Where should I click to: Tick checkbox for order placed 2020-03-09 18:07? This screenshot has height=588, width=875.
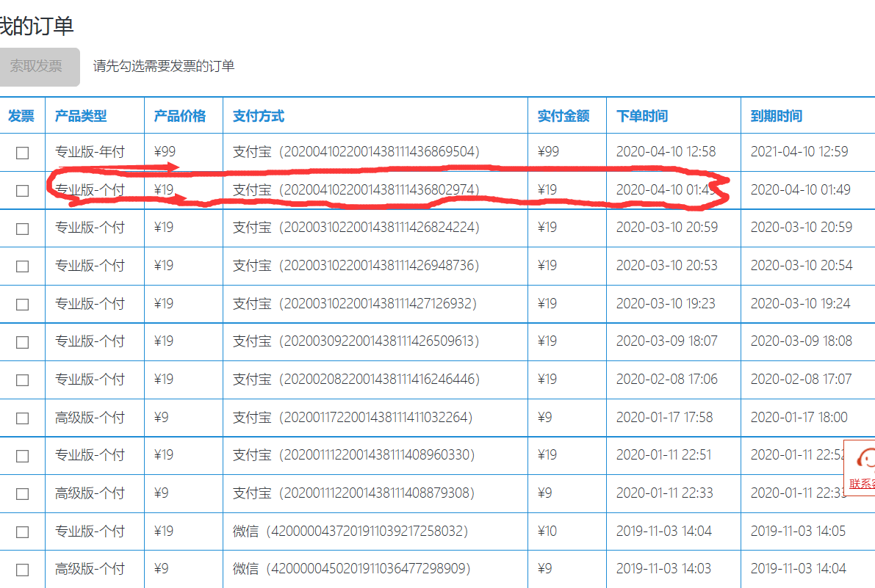point(23,342)
